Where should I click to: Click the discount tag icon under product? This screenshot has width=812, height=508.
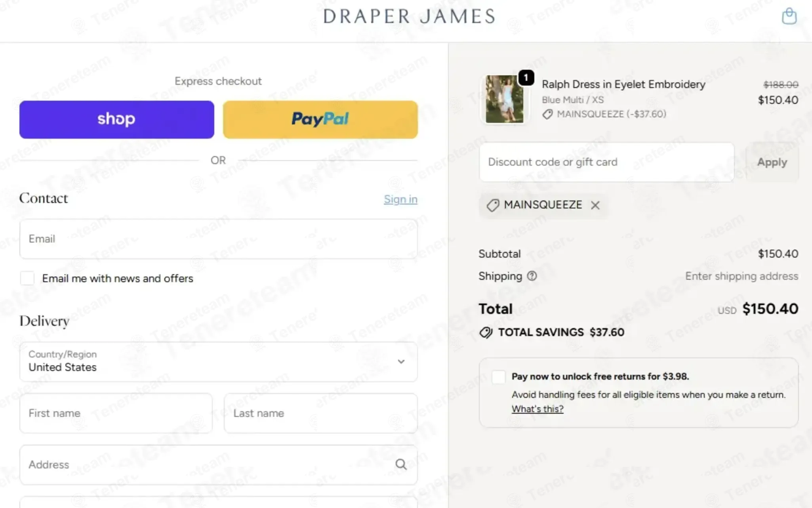pos(547,115)
